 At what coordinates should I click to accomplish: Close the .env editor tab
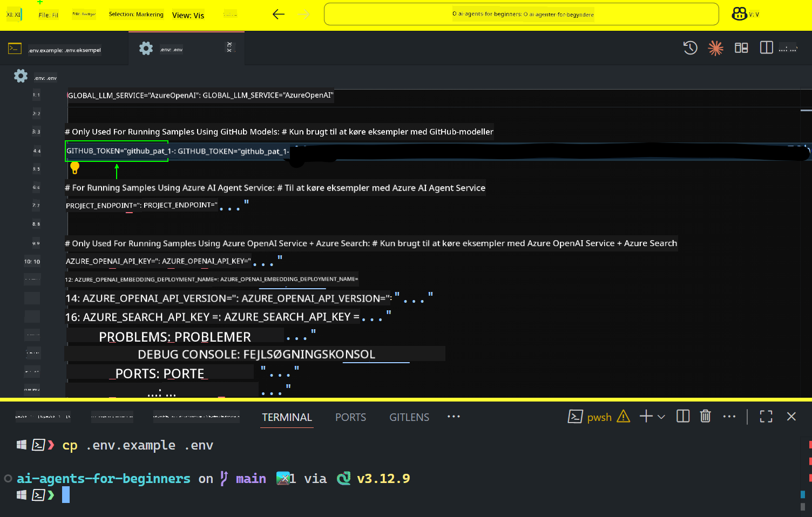[x=229, y=47]
